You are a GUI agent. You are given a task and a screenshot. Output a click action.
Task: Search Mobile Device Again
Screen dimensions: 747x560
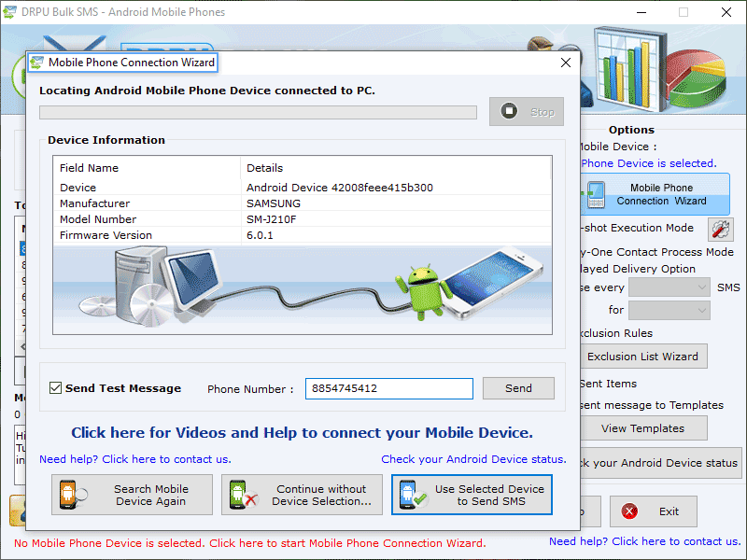(132, 495)
